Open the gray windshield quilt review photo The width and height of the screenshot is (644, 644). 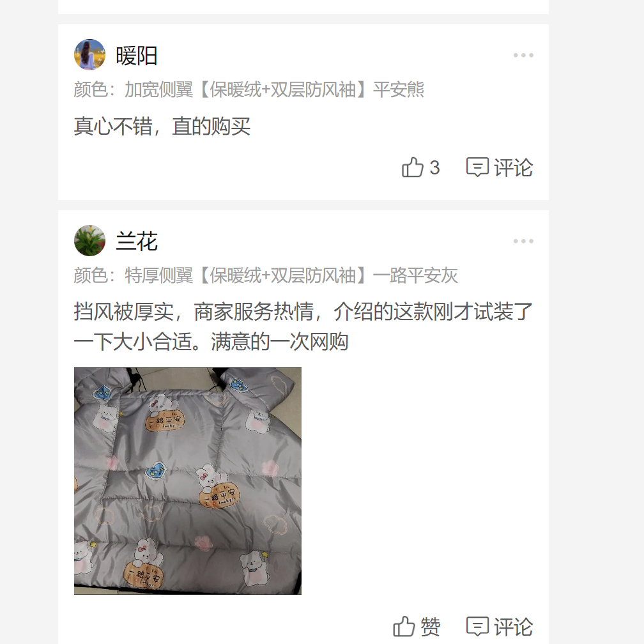tap(188, 481)
